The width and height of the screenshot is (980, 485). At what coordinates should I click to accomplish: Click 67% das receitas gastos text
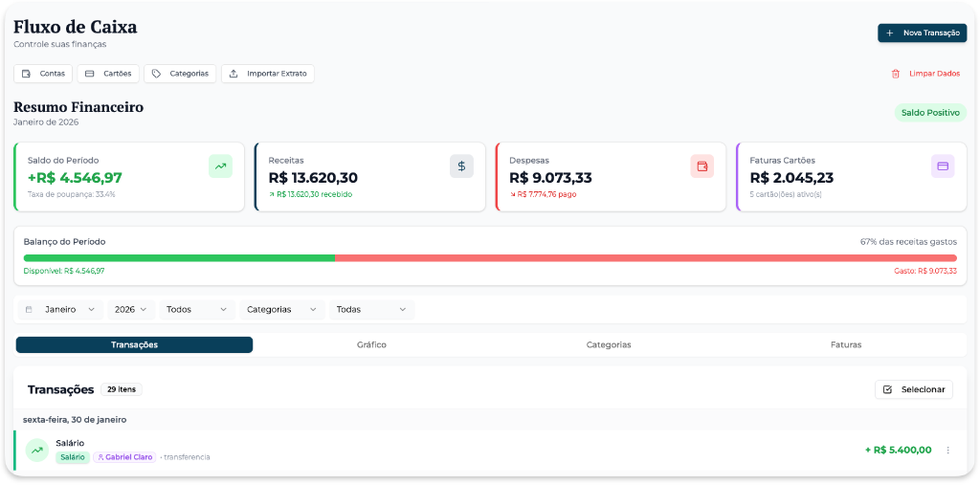tap(908, 242)
